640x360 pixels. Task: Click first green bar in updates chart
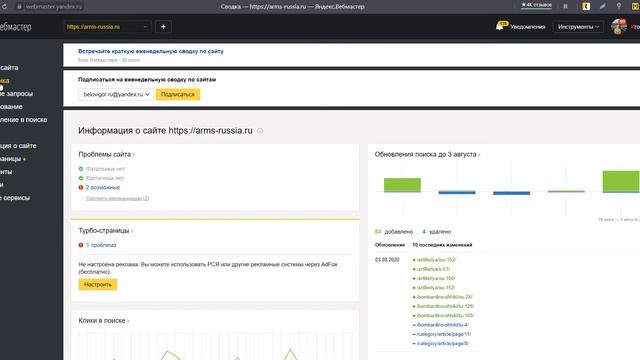[402, 185]
